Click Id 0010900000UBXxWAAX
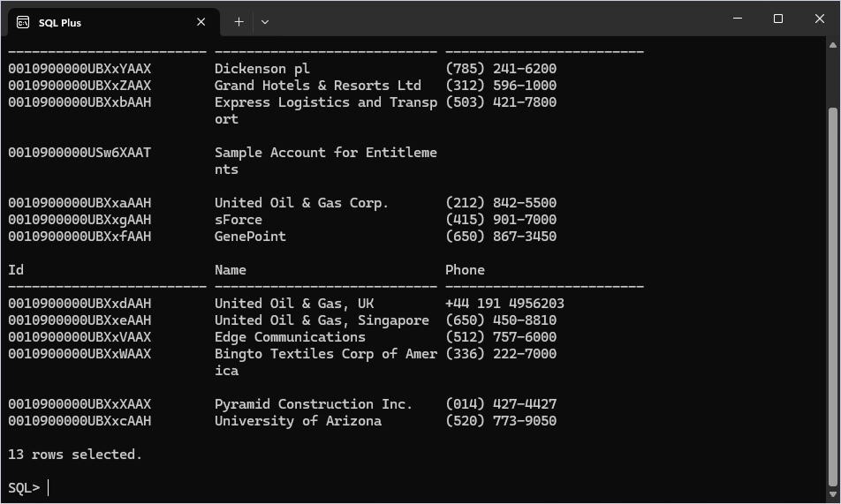This screenshot has height=504, width=841. click(80, 353)
